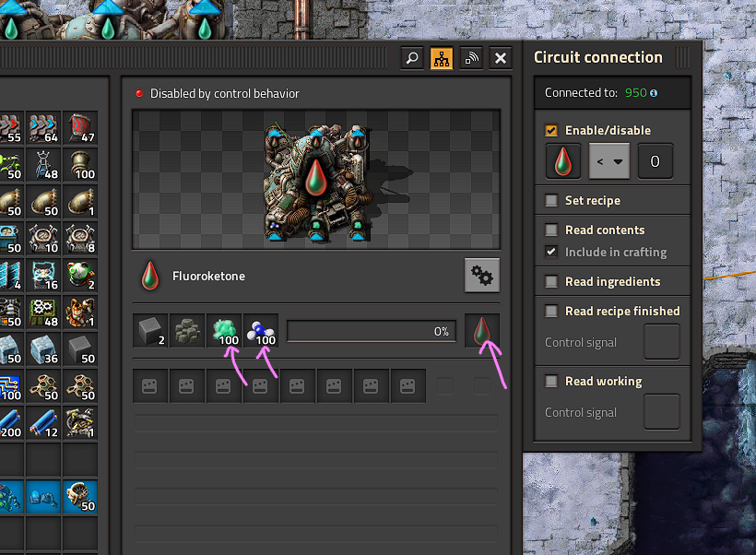Pick the power pole stack of 48
The width and height of the screenshot is (756, 555).
[44, 165]
